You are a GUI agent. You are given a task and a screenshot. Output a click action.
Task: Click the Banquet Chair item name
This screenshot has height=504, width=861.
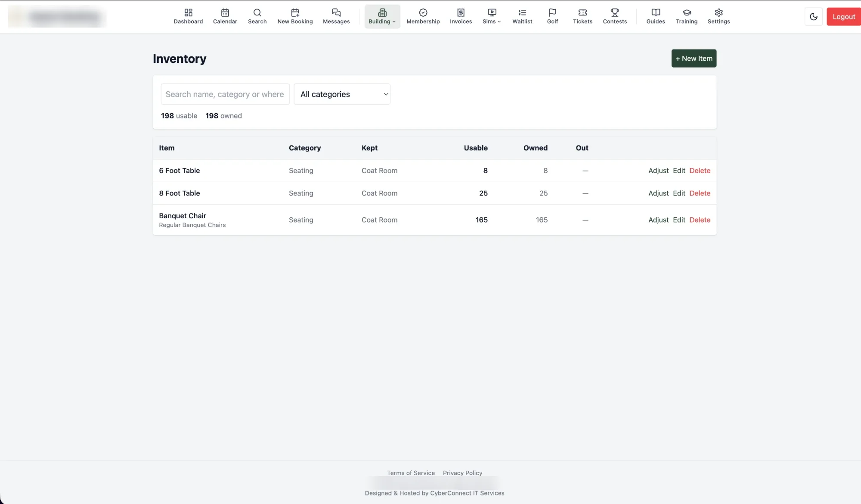(183, 216)
